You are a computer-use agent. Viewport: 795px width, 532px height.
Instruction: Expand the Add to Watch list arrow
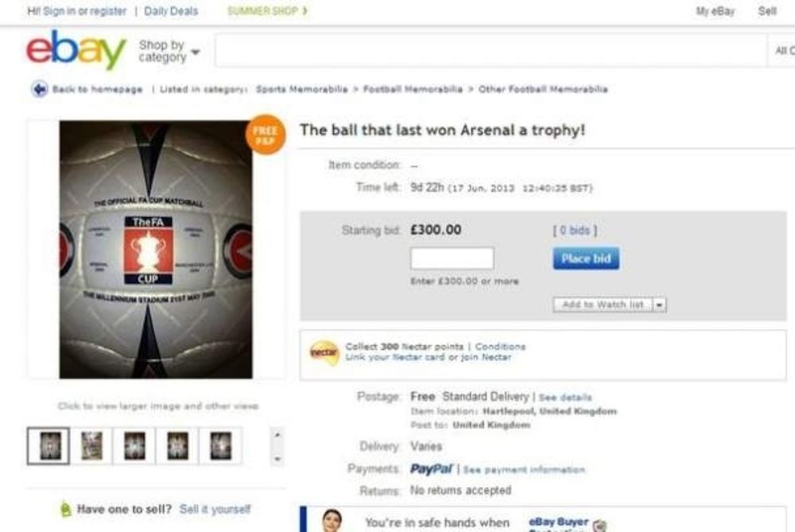(x=661, y=305)
